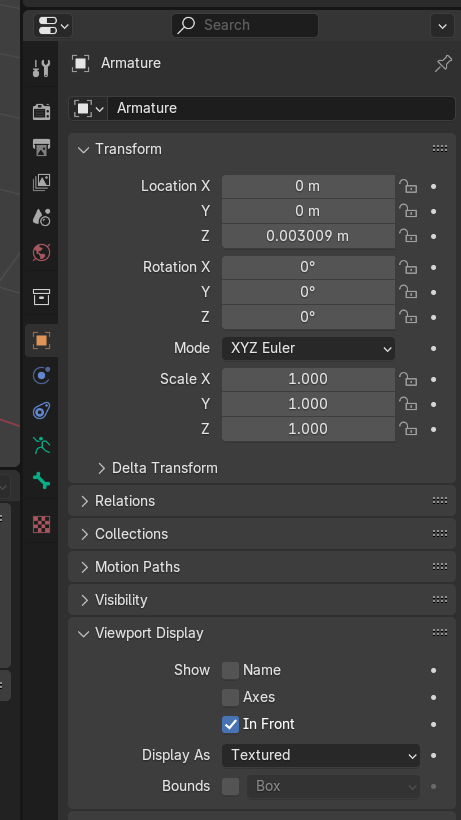Open the Display As Textured dropdown
This screenshot has height=820, width=461.
point(321,755)
